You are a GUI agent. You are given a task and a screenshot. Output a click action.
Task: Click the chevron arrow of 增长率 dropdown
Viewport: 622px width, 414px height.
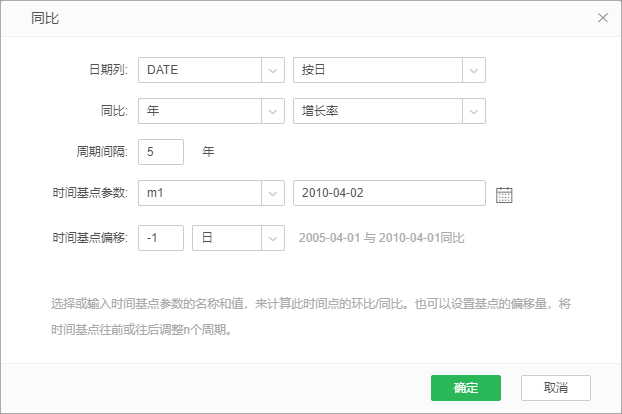point(474,111)
